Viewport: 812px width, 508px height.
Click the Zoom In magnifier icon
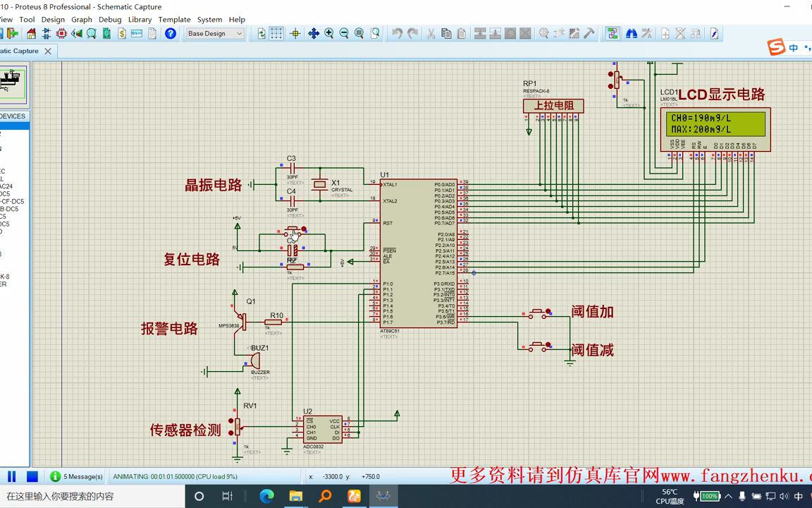pyautogui.click(x=329, y=33)
